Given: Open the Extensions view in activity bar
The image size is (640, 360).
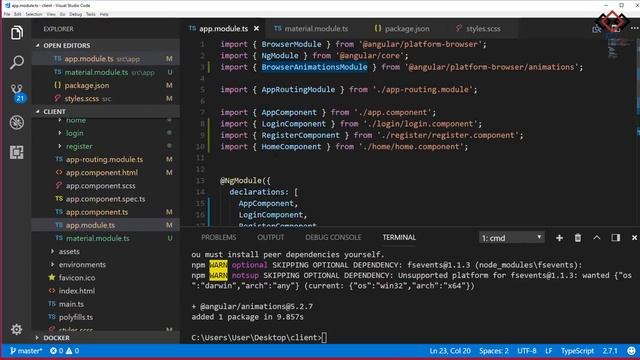Looking at the screenshot, I should pos(17,152).
